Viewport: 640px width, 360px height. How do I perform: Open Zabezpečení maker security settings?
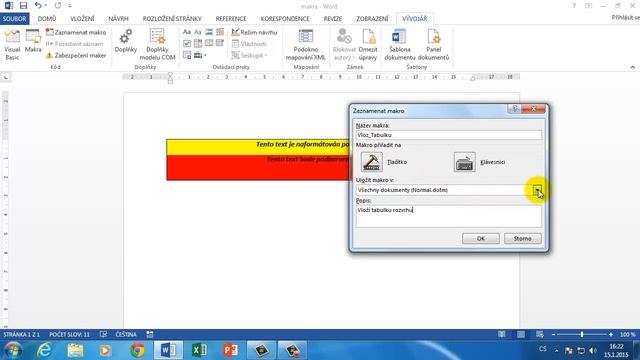point(76,55)
